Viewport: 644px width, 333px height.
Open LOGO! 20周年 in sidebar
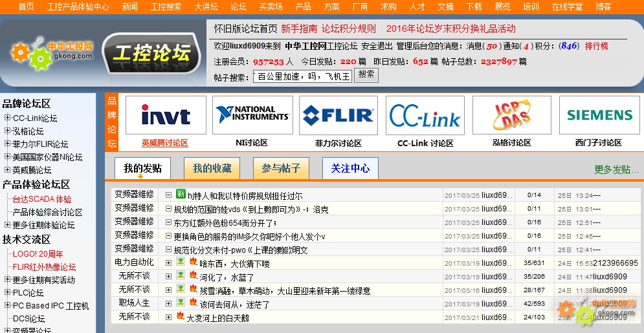pos(38,254)
